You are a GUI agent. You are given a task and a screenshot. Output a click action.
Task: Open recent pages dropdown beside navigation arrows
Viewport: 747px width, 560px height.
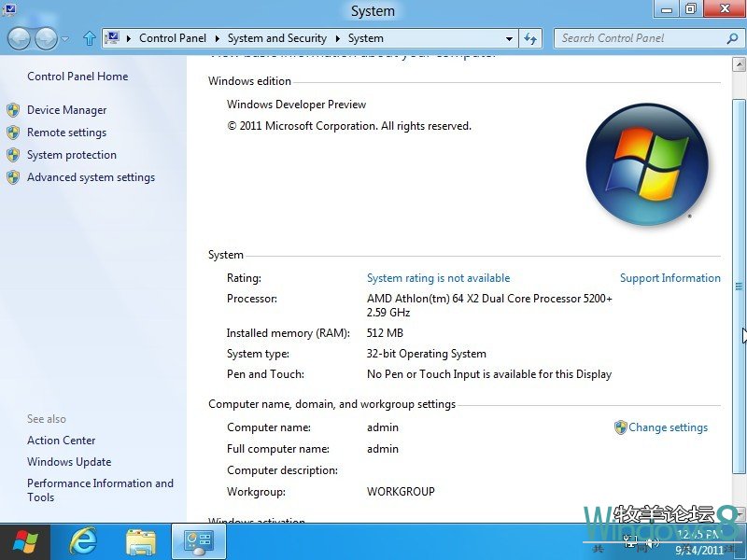[x=65, y=38]
